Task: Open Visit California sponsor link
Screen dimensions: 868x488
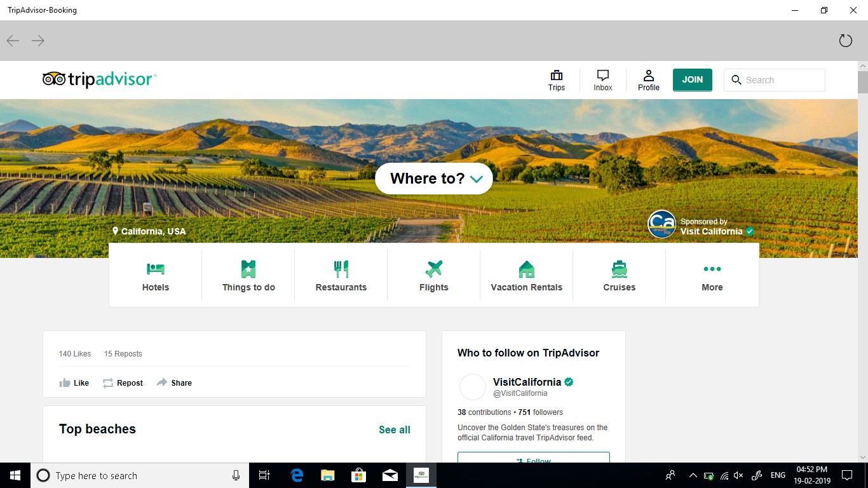Action: 711,231
